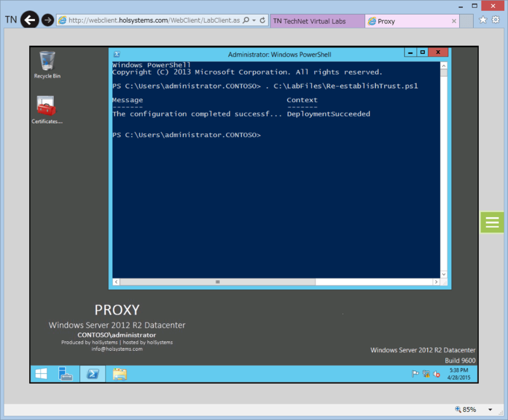Click the 'Message' column header text
Screen dimensions: 508x420
(x=128, y=100)
